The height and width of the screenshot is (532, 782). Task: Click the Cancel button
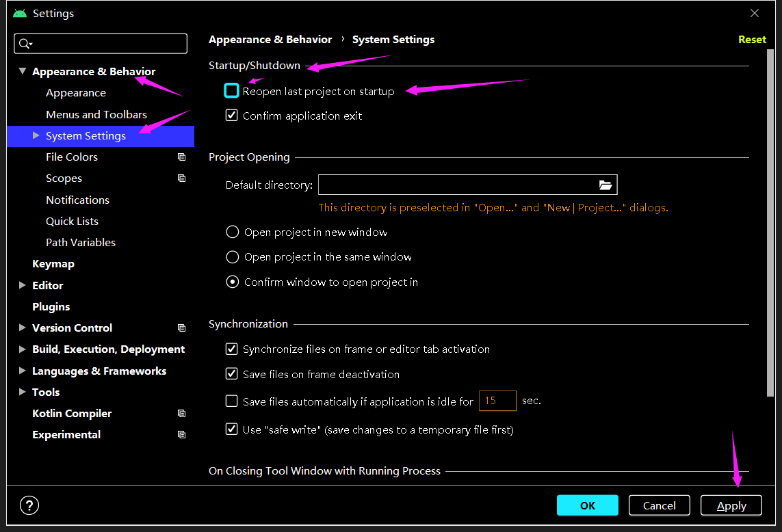click(660, 505)
